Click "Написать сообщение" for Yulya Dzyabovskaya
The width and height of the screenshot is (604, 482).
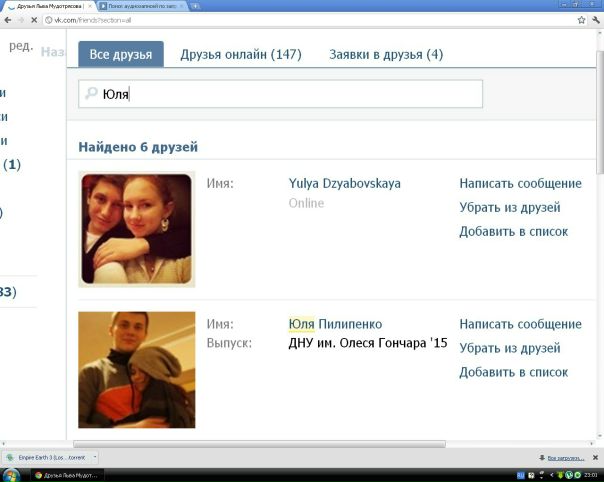tap(520, 183)
